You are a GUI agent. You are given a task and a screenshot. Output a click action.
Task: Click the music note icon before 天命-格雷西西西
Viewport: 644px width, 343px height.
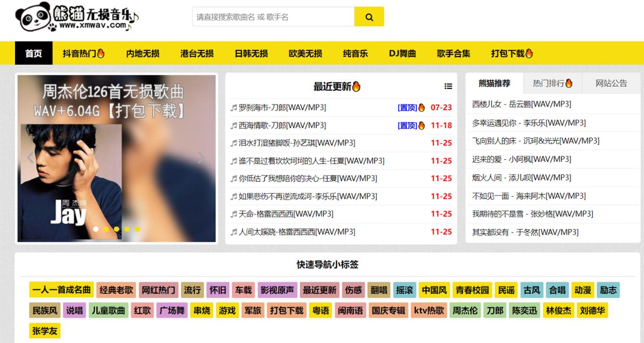click(234, 214)
